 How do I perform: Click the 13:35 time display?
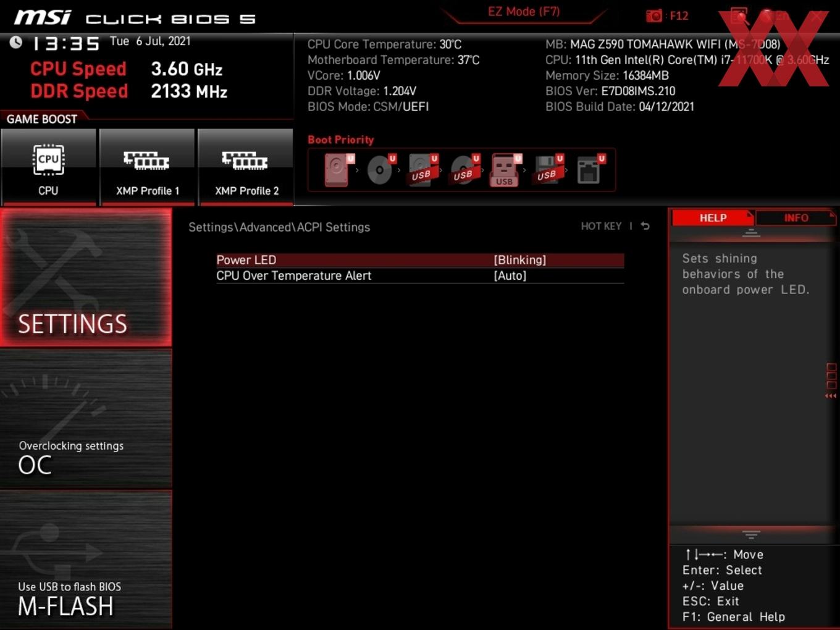tap(66, 43)
